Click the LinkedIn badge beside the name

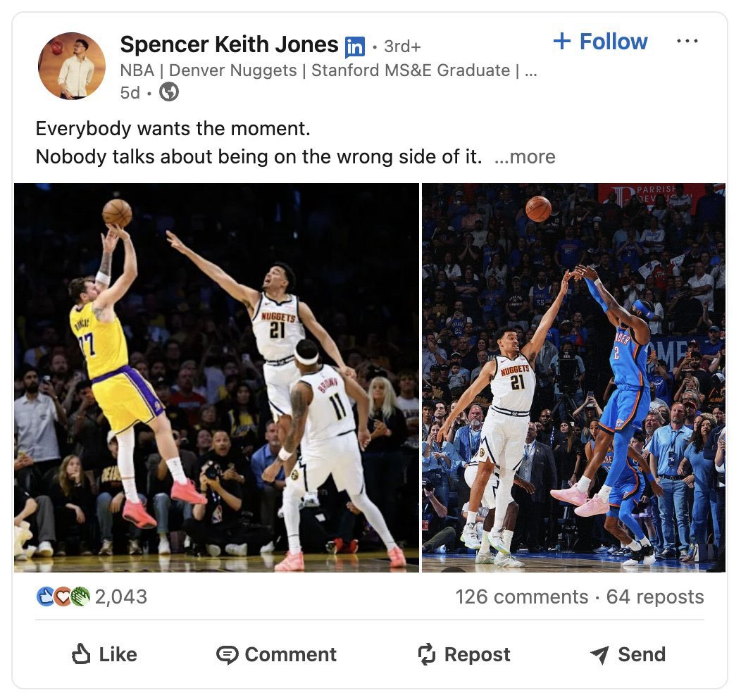pyautogui.click(x=355, y=46)
